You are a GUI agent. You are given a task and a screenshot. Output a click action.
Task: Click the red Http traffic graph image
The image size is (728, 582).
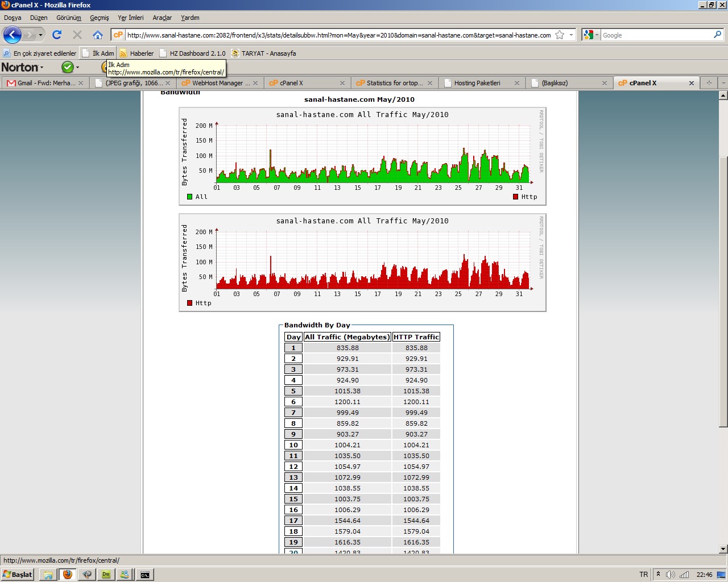pos(362,263)
